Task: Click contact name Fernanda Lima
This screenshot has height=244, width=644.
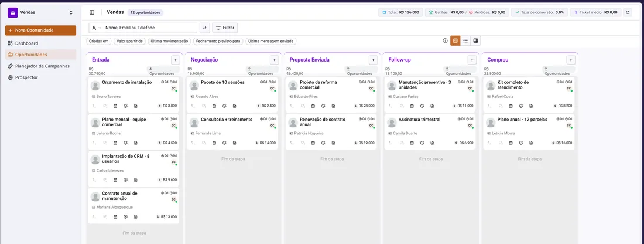Action: click(207, 133)
